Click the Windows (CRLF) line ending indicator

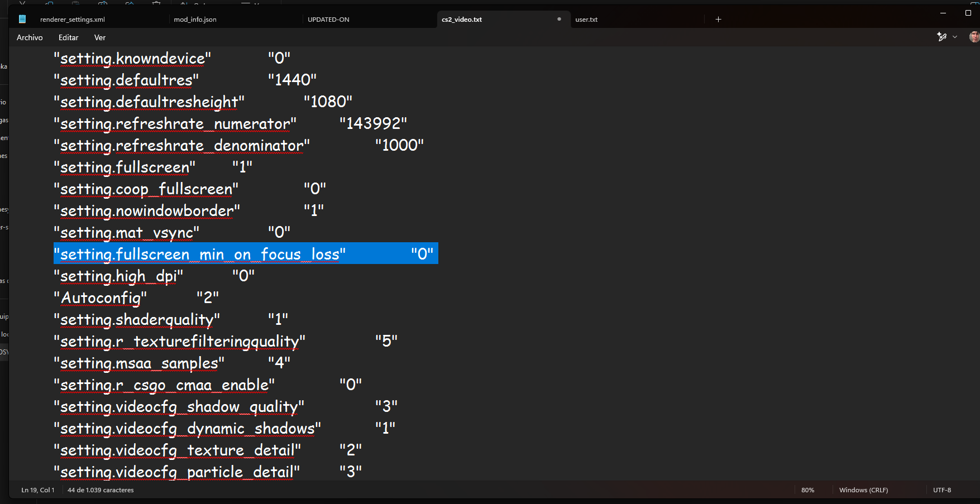(x=863, y=490)
